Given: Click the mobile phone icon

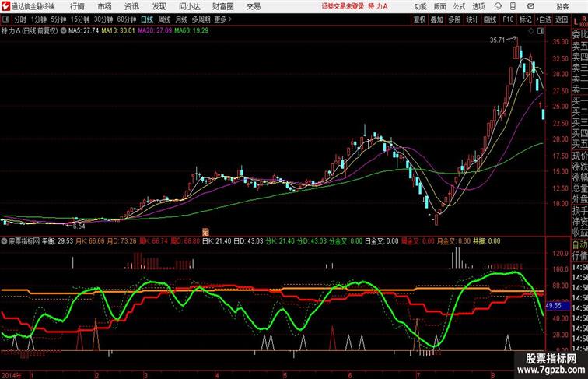Looking at the screenshot, I should [x=513, y=6].
